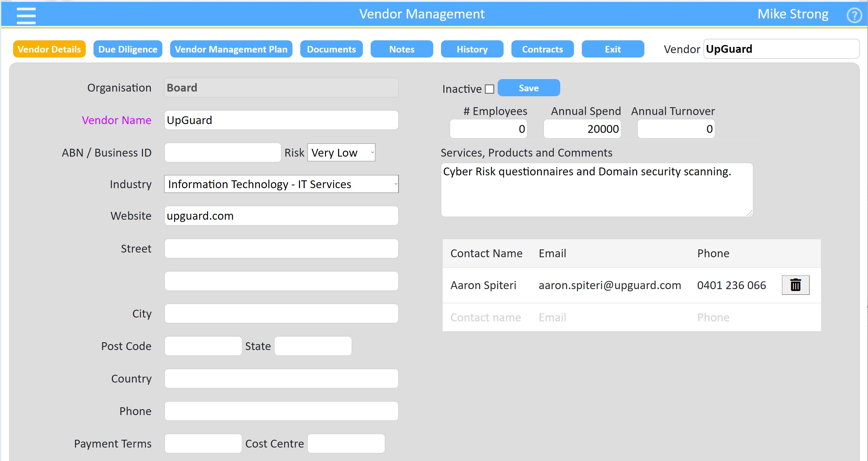Viewport: 868px width, 461px height.
Task: Click the Contact Name column header
Action: click(x=486, y=253)
